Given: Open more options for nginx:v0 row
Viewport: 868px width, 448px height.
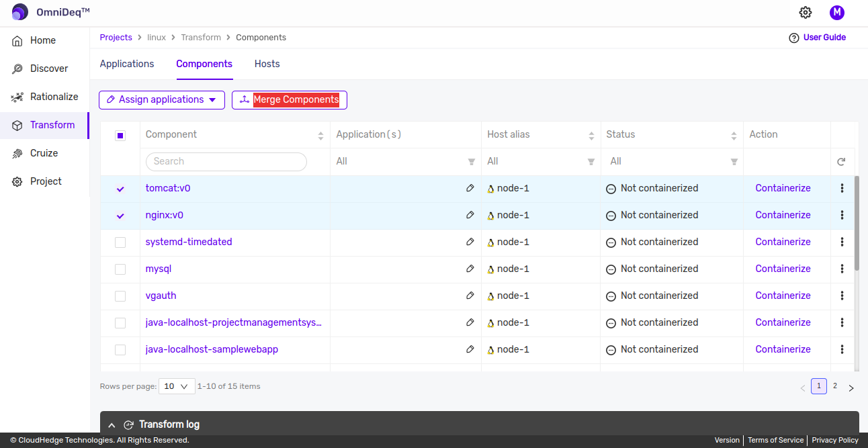Looking at the screenshot, I should (842, 215).
